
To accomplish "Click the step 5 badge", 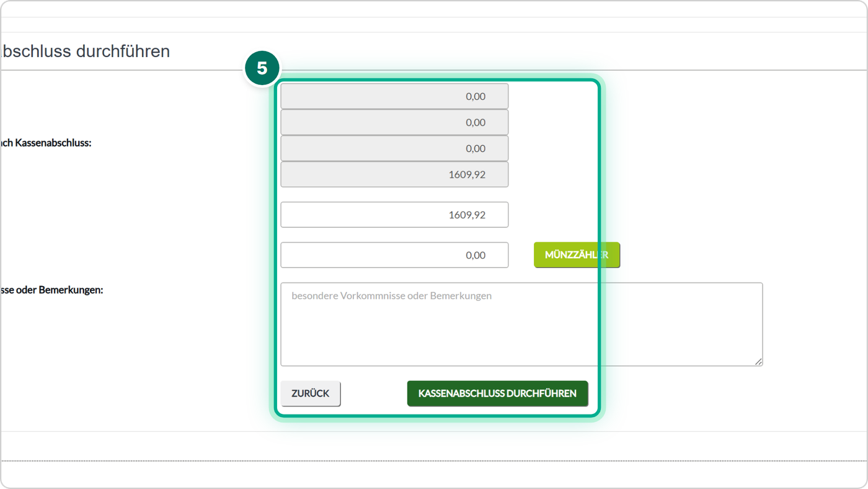I will (262, 68).
